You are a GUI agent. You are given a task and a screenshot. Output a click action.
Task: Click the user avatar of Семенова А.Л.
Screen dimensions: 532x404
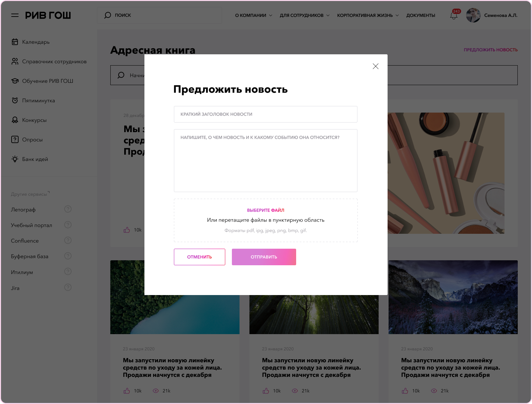point(473,15)
